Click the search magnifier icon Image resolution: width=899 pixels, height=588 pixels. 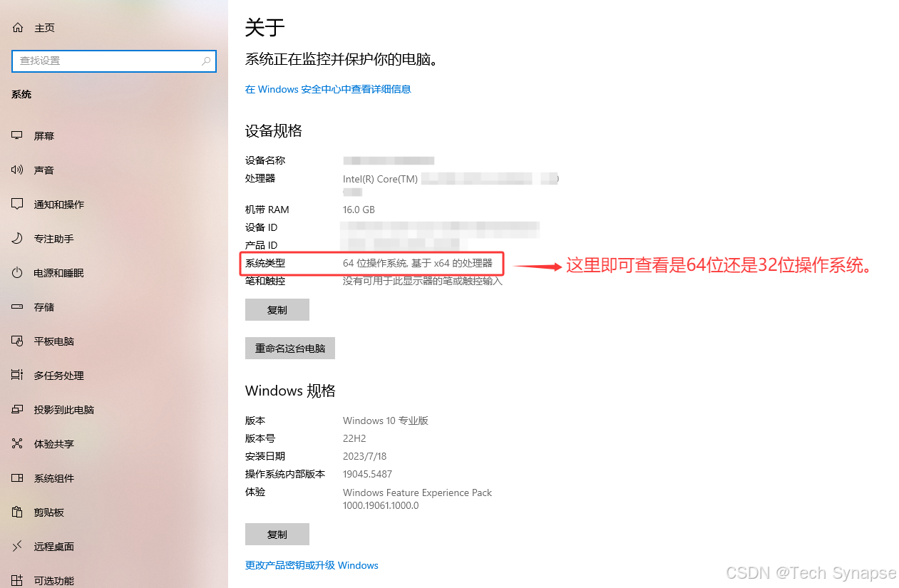tap(206, 61)
